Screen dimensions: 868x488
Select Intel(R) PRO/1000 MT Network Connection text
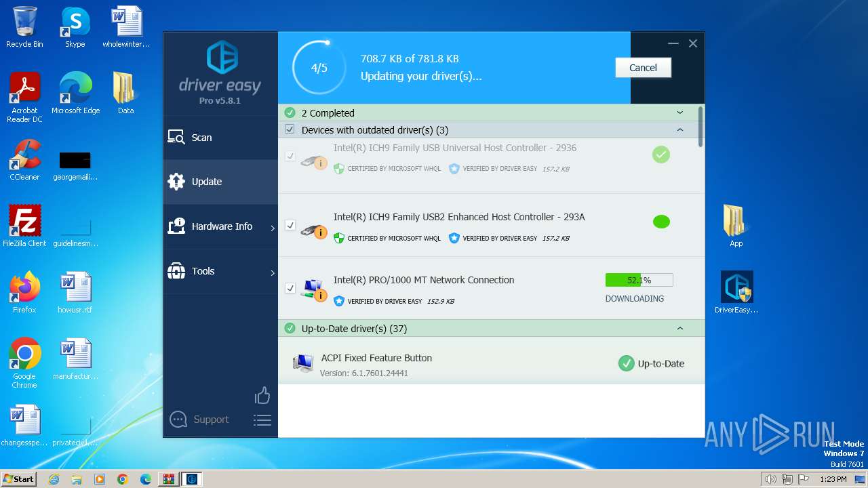424,280
